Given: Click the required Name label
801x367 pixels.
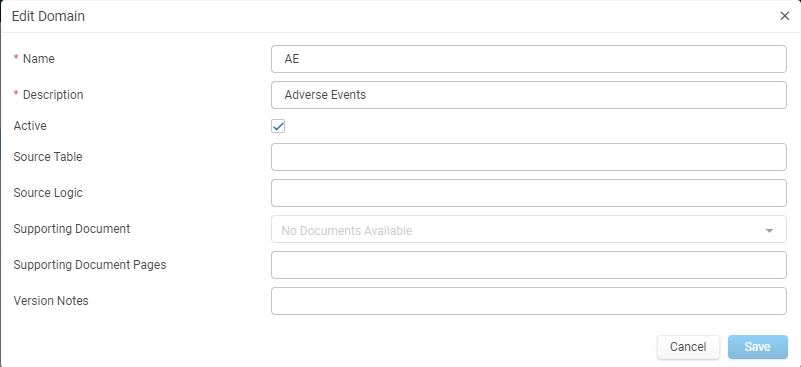Looking at the screenshot, I should coord(34,59).
